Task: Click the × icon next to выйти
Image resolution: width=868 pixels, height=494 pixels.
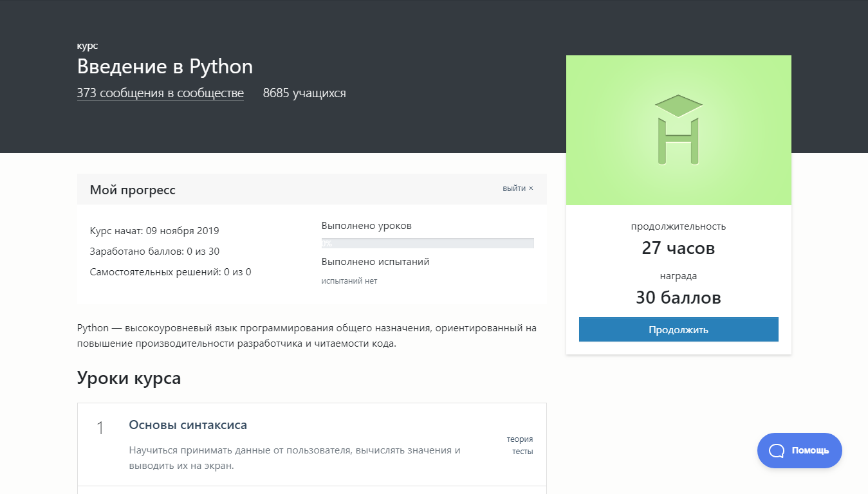Action: (x=531, y=188)
